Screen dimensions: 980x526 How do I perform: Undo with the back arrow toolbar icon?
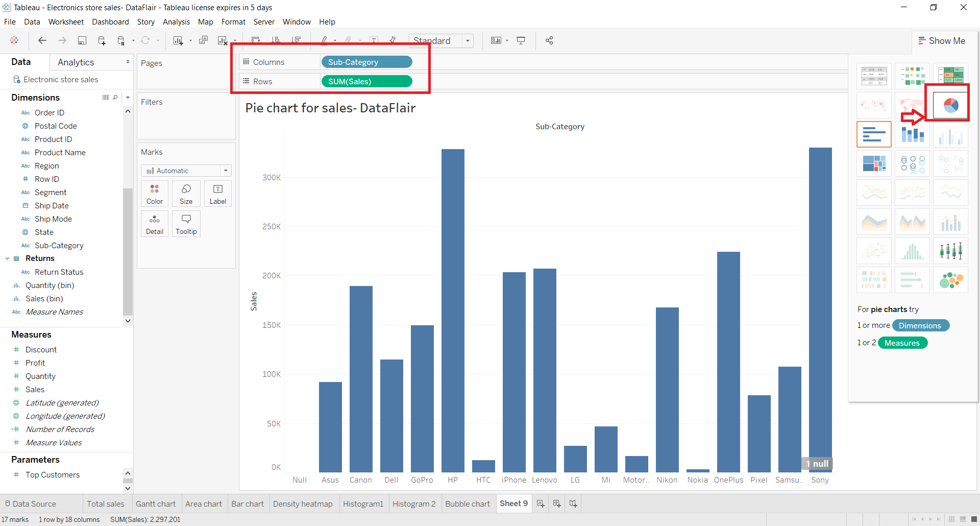[42, 40]
